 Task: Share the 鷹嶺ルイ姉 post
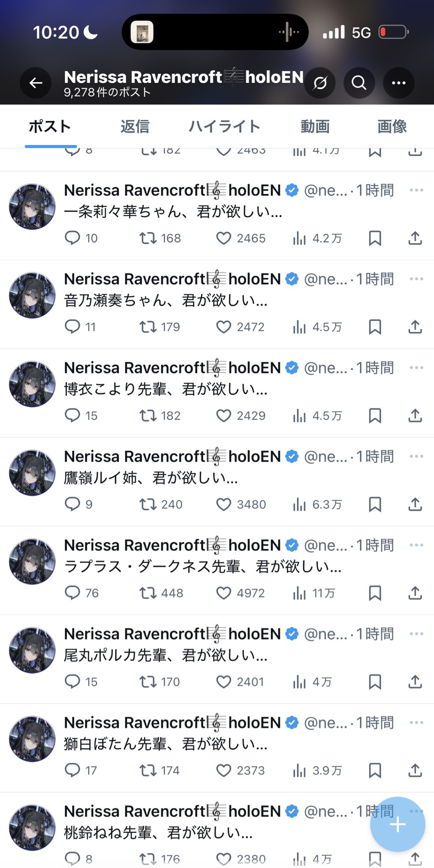pos(415,504)
